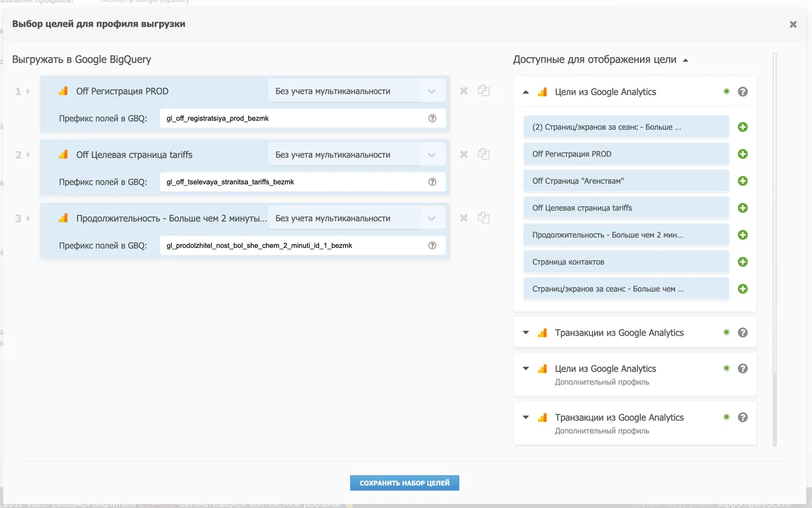Open multichannel dropdown for Продолжительность goal
This screenshot has width=812, height=508.
point(357,218)
